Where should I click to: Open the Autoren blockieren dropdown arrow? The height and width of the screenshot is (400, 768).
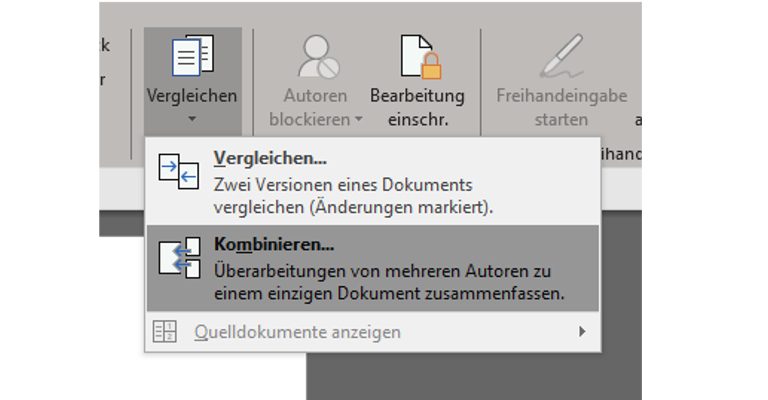click(358, 120)
